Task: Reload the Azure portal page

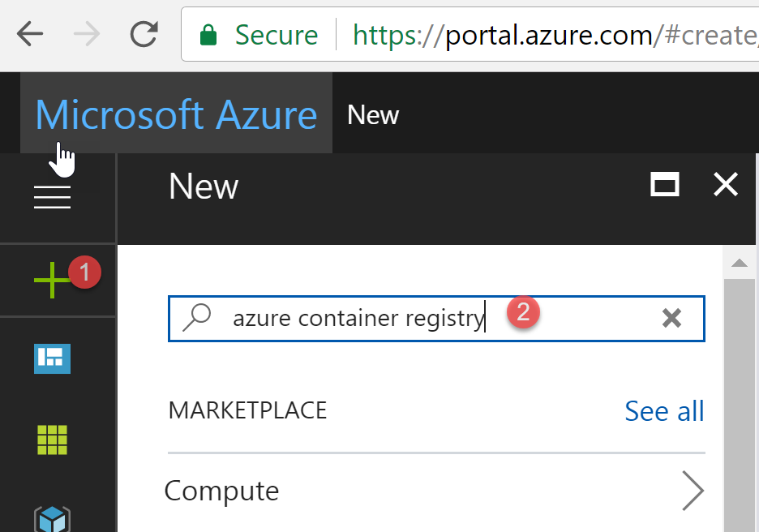Action: (x=144, y=34)
